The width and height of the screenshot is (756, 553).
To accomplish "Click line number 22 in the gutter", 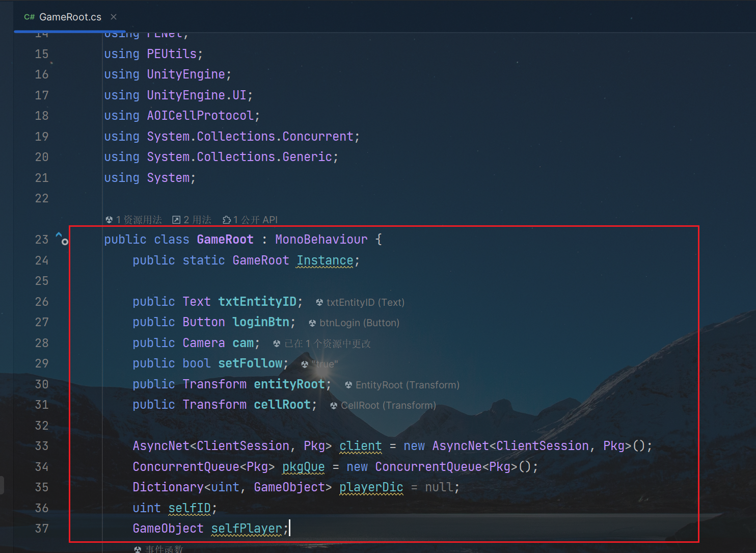I will (x=42, y=198).
